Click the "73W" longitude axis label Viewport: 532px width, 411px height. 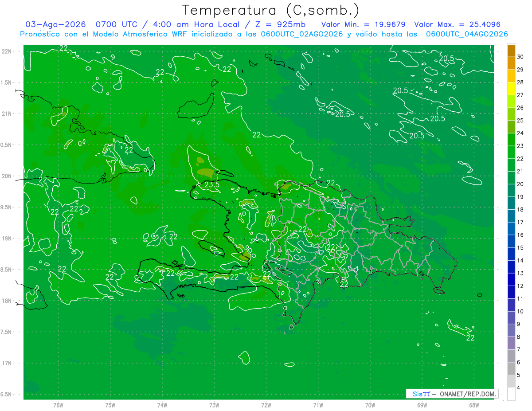tap(214, 405)
